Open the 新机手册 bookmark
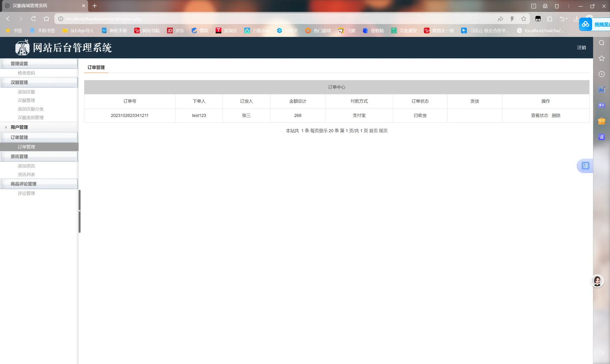610x364 pixels. pos(114,31)
